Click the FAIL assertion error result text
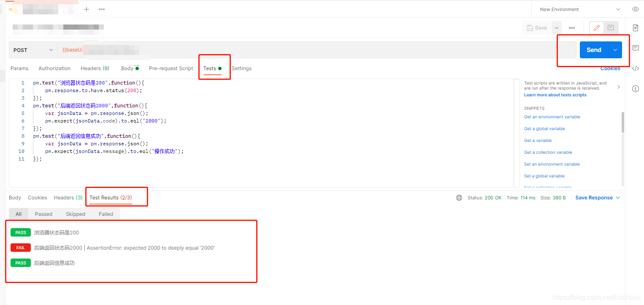The height and width of the screenshot is (305, 644). (x=124, y=248)
